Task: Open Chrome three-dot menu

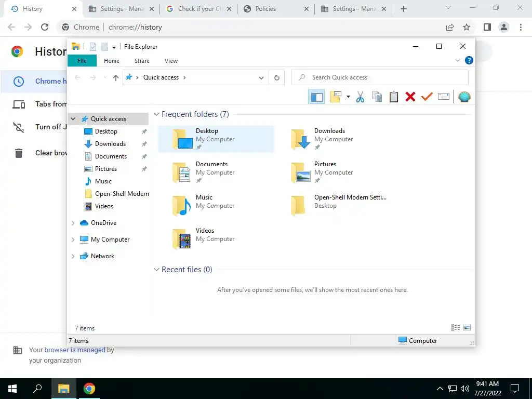Action: point(521,27)
